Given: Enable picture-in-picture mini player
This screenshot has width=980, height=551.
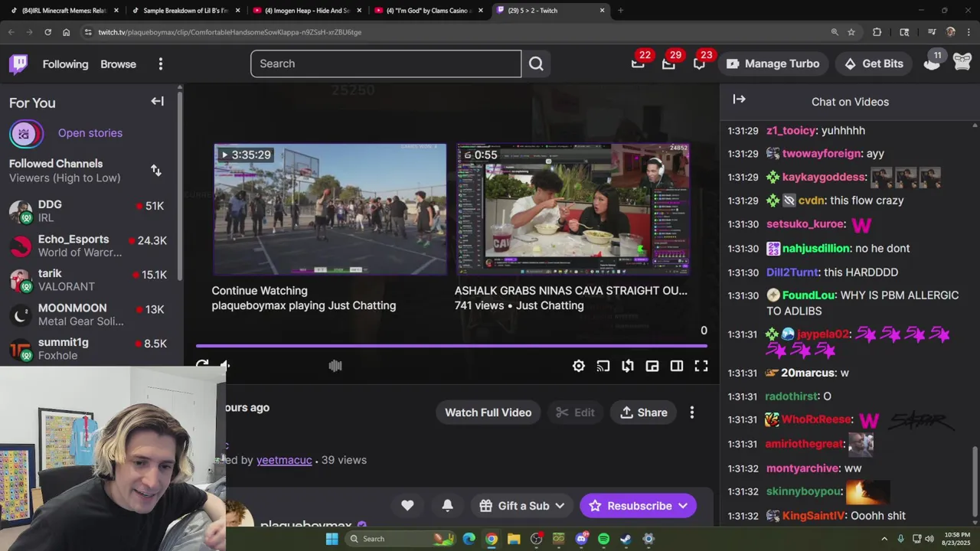Looking at the screenshot, I should click(652, 366).
